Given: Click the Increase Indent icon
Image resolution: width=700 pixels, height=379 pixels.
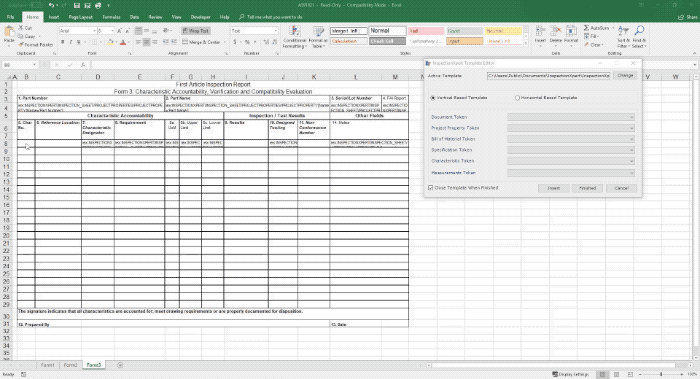Looking at the screenshot, I should coord(173,42).
